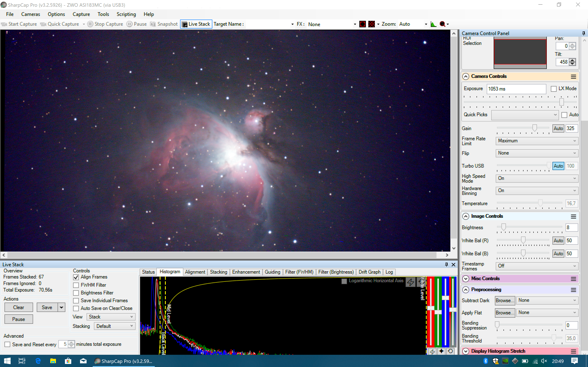588x367 pixels.
Task: Open the green histogram toolbar icon
Action: coord(433,24)
